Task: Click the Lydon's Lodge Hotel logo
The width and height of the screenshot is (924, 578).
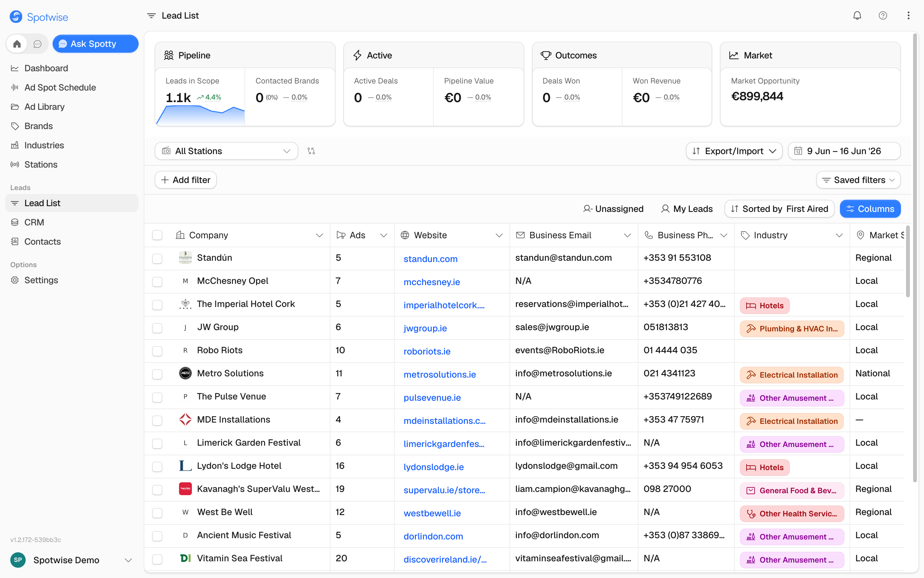Action: [185, 466]
